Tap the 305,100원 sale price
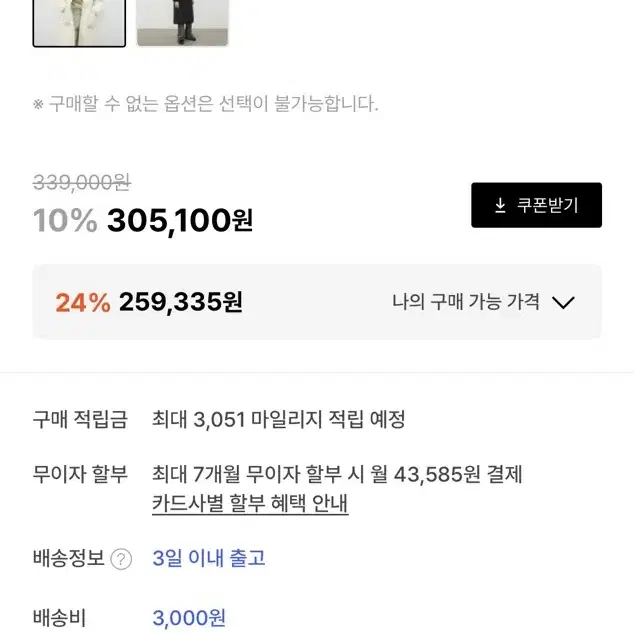The height and width of the screenshot is (634, 634). click(x=180, y=221)
